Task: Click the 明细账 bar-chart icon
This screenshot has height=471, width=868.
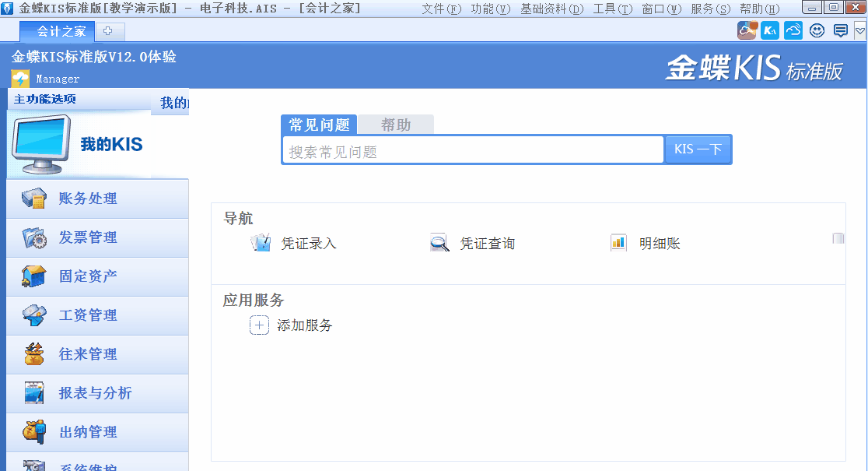Action: click(x=618, y=243)
